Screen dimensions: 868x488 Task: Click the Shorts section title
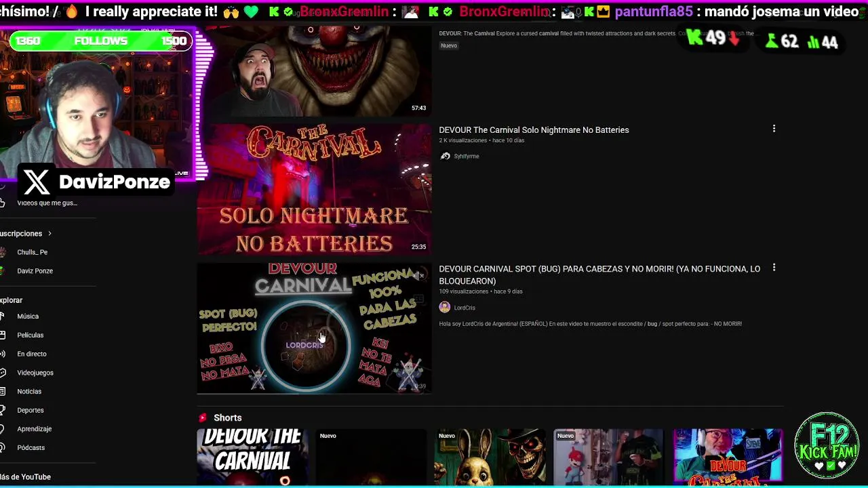[x=228, y=418]
